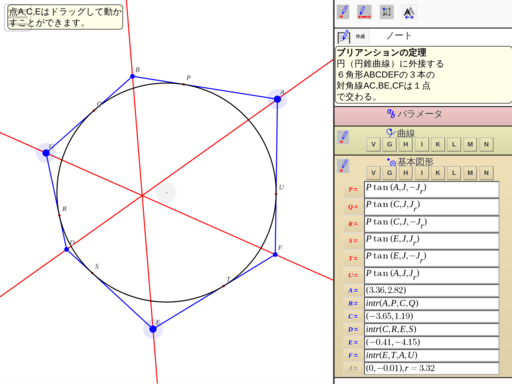The width and height of the screenshot is (512, 384).
Task: Choose M in the 曲線 section
Action: pyautogui.click(x=470, y=145)
